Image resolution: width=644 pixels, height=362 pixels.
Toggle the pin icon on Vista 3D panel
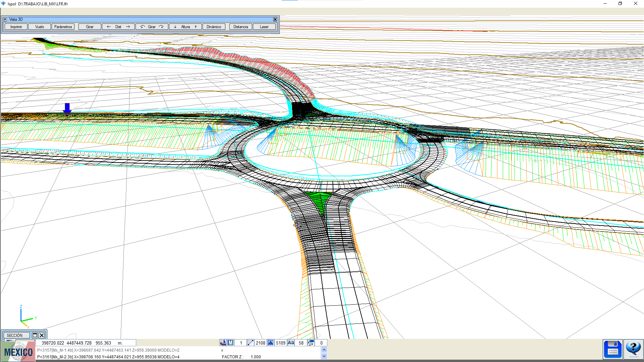tap(5, 19)
